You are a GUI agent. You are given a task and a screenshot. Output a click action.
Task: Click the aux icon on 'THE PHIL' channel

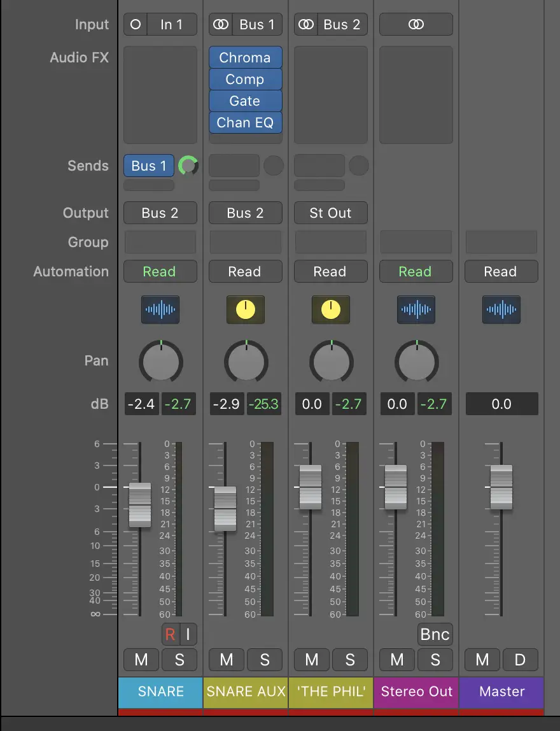330,310
